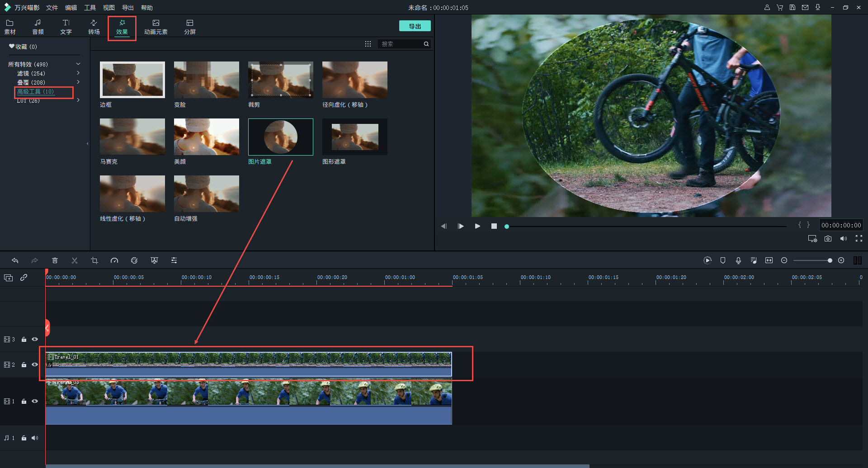The image size is (868, 468).
Task: Expand the 滤镜 (254) category
Action: [x=78, y=73]
